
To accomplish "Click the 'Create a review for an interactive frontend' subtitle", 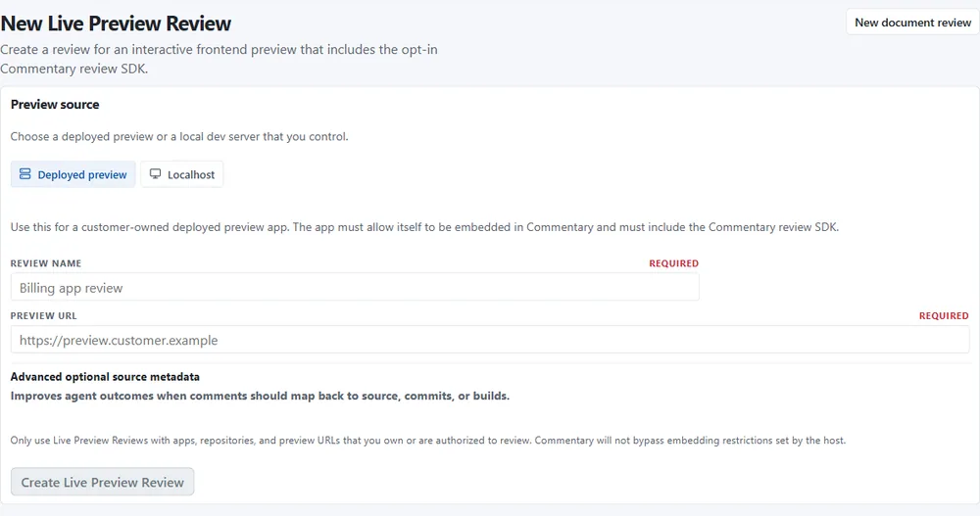I will click(219, 59).
